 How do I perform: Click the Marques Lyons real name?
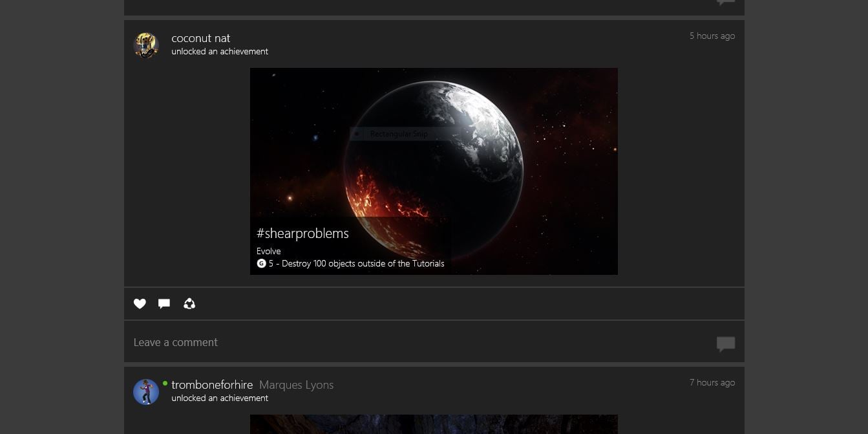tap(297, 385)
